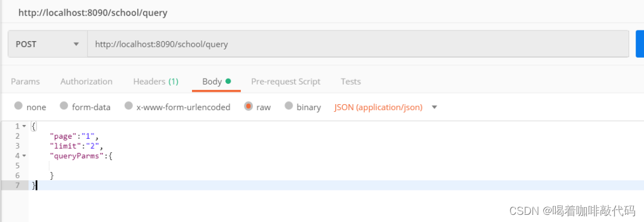Screen dimensions: 644x222
Task: Collapse the fold arrow on line 1
Action: coord(24,126)
